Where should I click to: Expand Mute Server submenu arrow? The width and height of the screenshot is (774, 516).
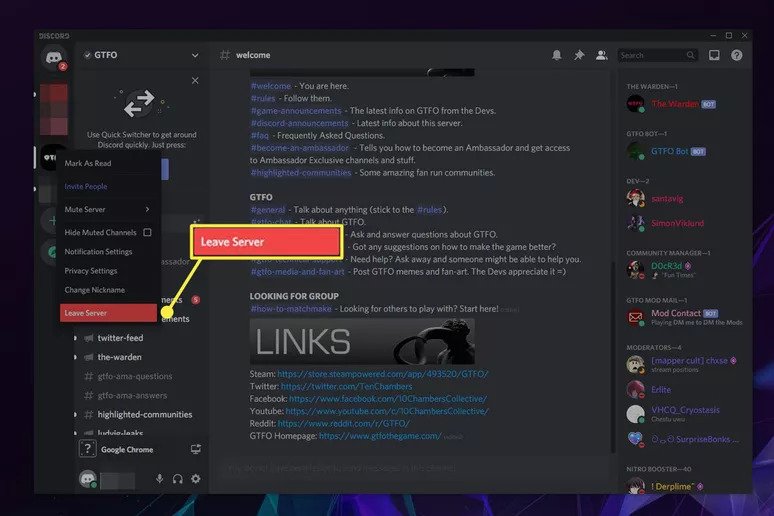click(x=147, y=209)
